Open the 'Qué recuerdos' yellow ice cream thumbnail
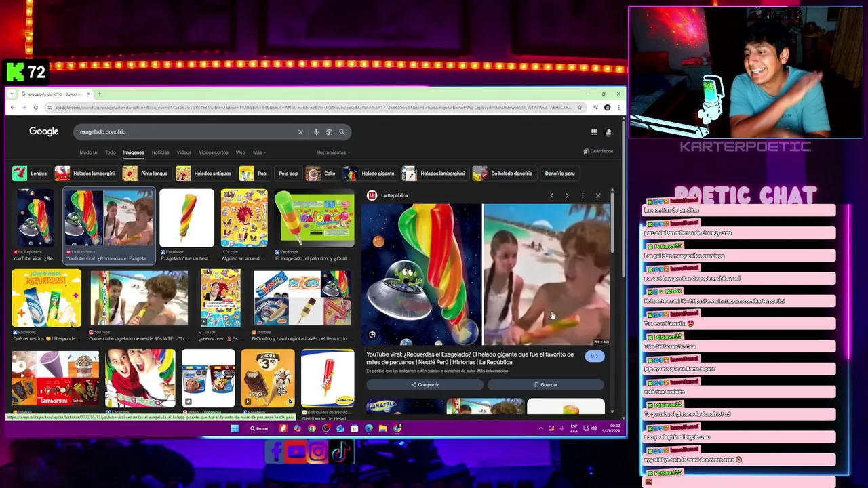Viewport: 868px width, 488px height. pos(46,298)
